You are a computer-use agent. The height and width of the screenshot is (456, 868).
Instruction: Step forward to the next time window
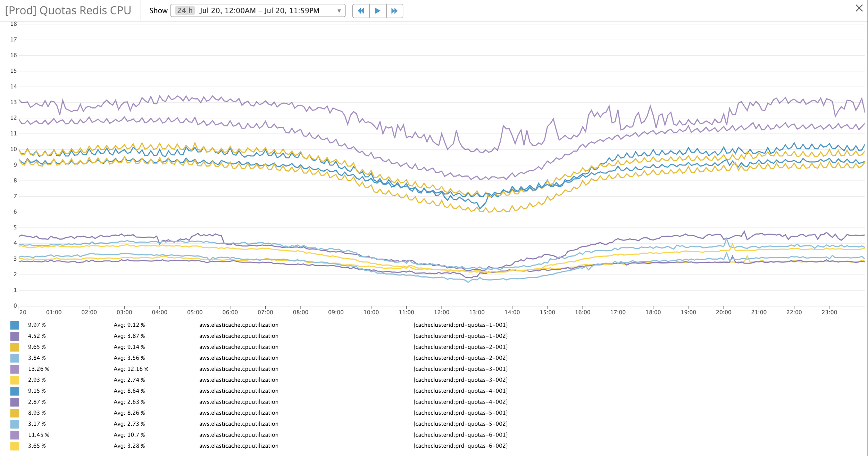(x=394, y=11)
